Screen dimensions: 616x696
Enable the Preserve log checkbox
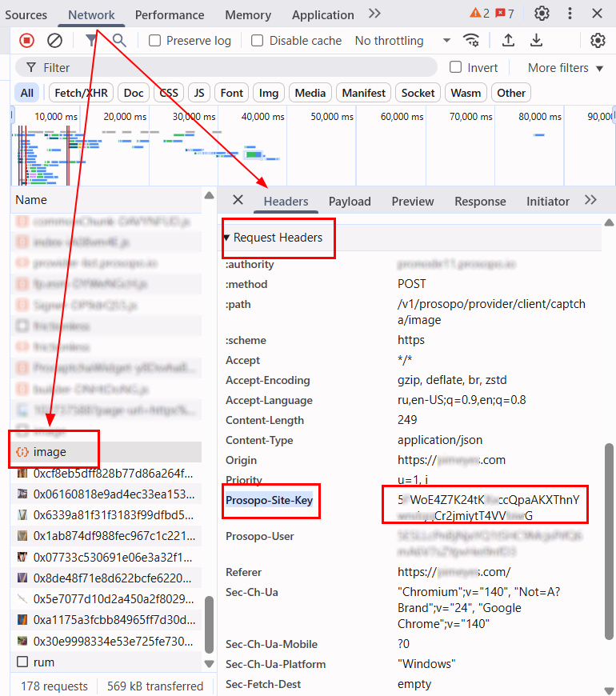click(x=155, y=41)
